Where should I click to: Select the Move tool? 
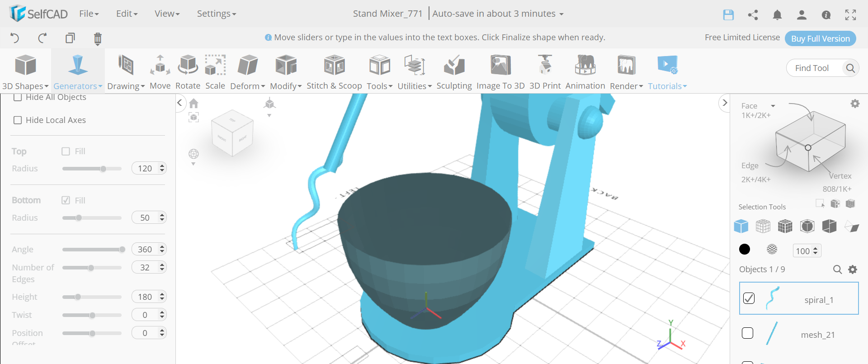pos(160,72)
